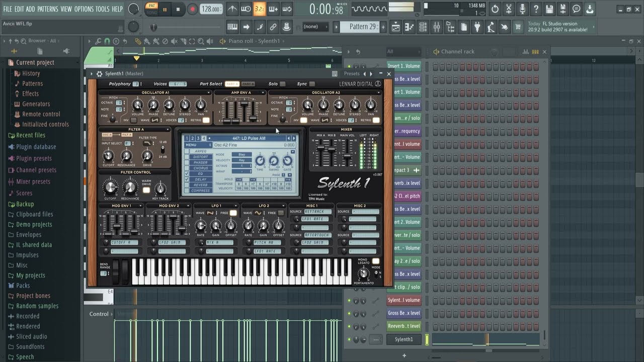This screenshot has height=362, width=644.
Task: Toggle Oscillator A2 RETRIG switch
Action: pos(376,120)
